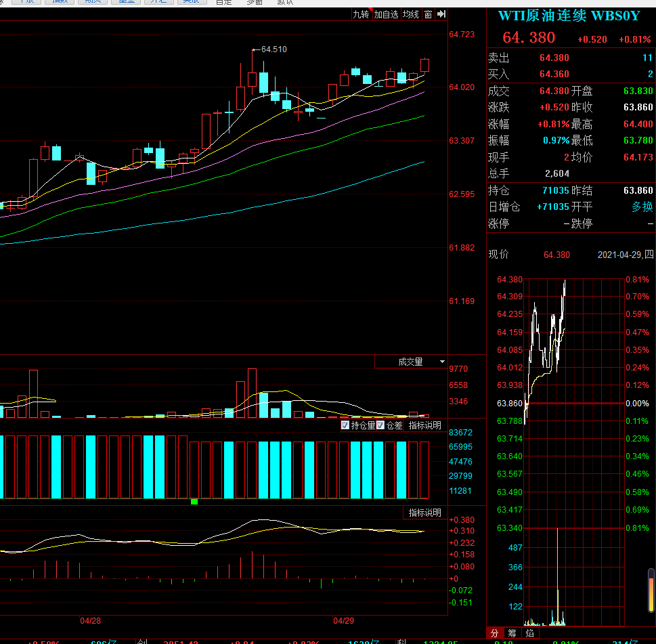Viewport: 656px width, 644px height.
Task: Click the 9770 volume axis label
Action: pyautogui.click(x=458, y=368)
